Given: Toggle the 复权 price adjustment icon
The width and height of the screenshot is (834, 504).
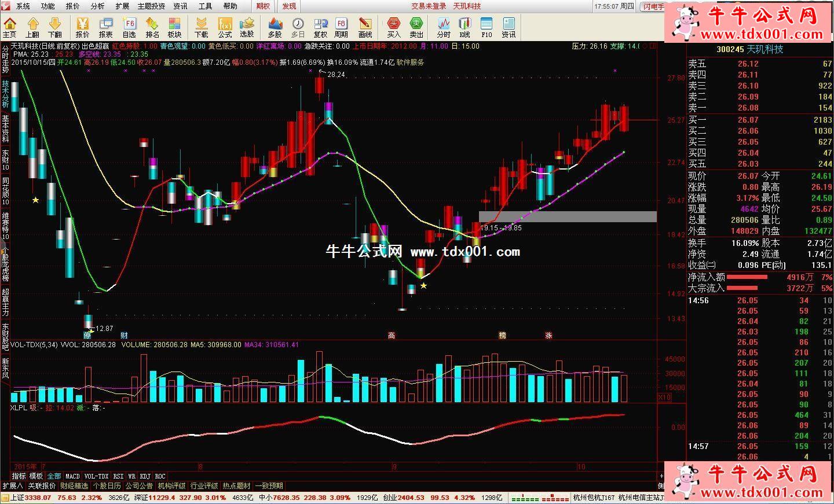Looking at the screenshot, I should click(x=320, y=27).
